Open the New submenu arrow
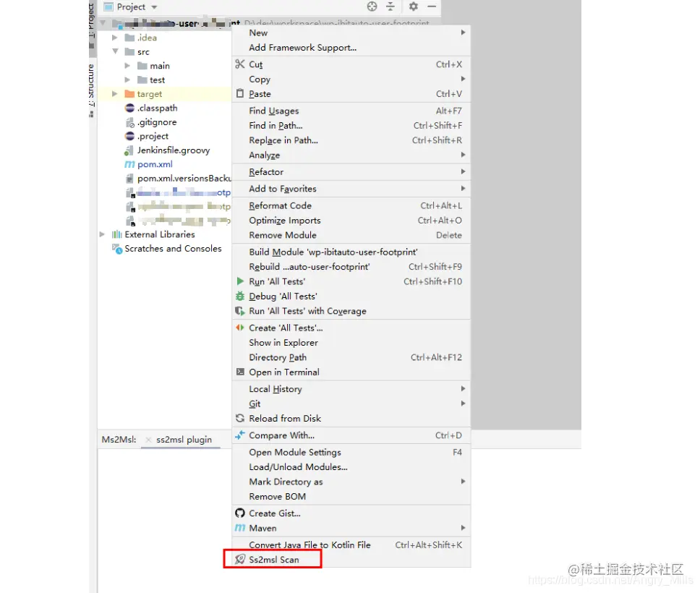 (463, 33)
